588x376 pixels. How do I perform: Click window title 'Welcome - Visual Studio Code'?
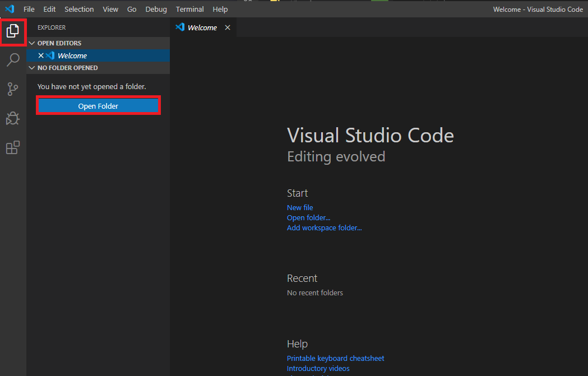click(538, 10)
